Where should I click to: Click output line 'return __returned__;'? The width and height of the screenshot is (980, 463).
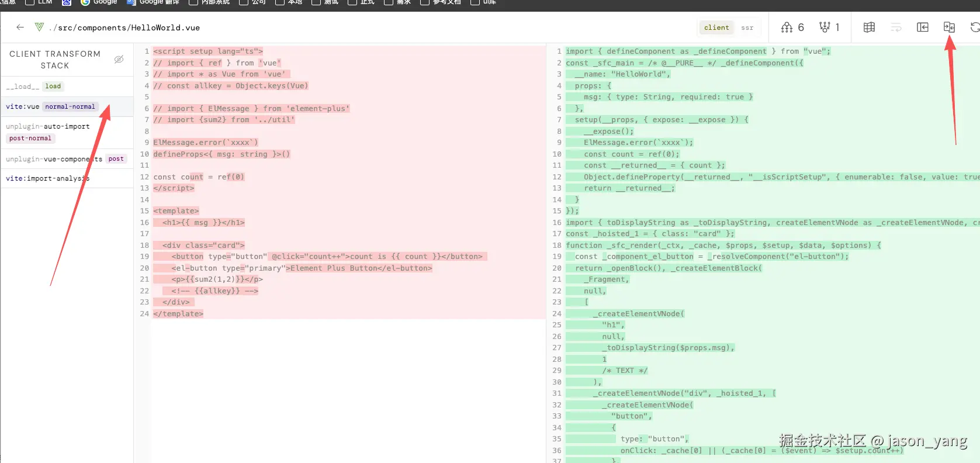(629, 188)
